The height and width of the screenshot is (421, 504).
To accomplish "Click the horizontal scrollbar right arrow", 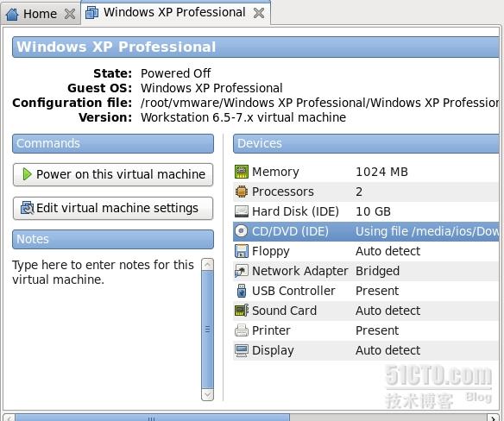I will (x=494, y=418).
